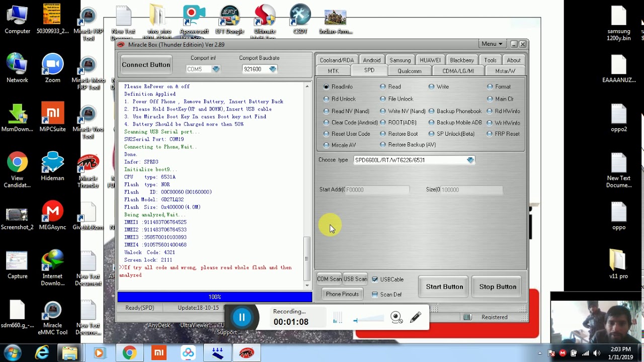The image size is (644, 362).
Task: Open Miracle eMMC Tool desktop shortcut
Action: [x=52, y=317]
